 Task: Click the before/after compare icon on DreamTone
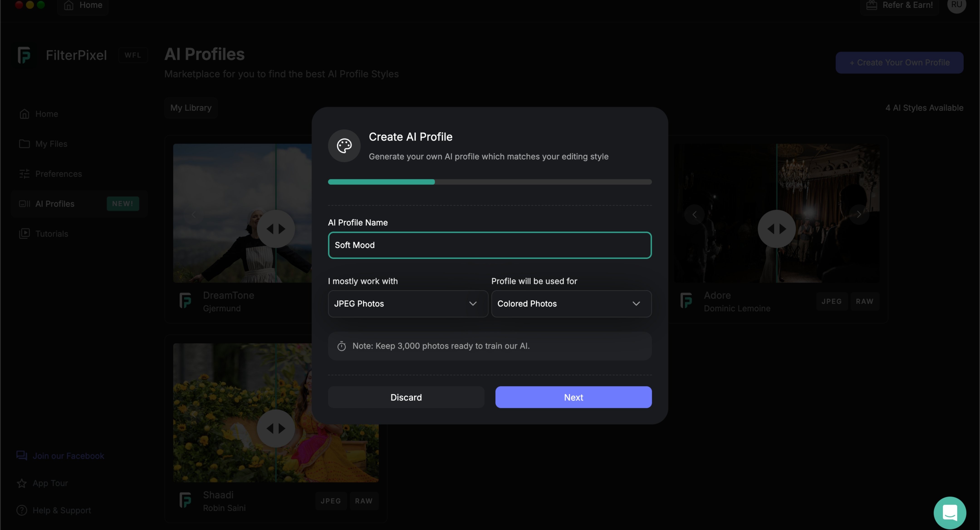(x=276, y=229)
